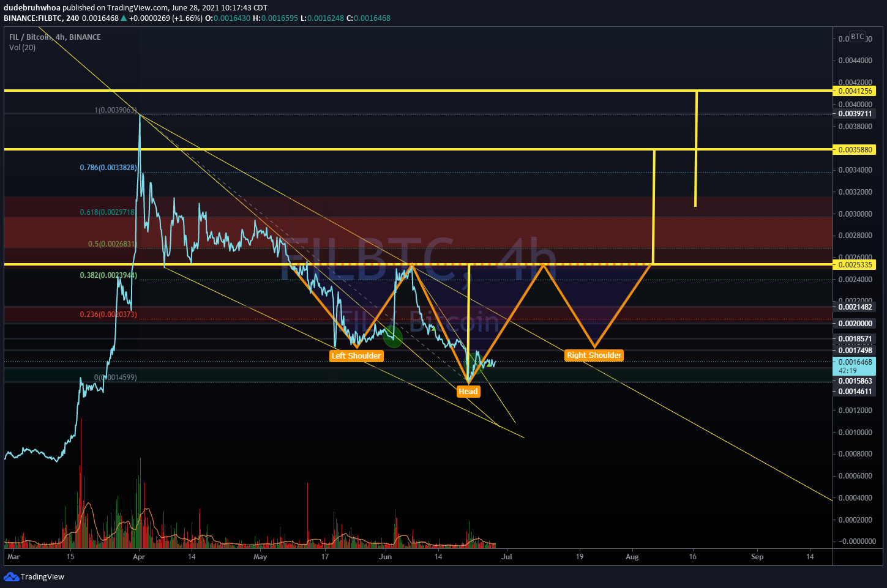Click the 0.0015863 price axis label
The image size is (887, 588).
click(x=855, y=381)
